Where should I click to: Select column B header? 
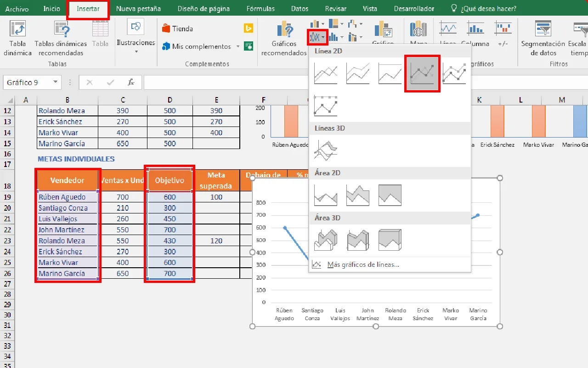[68, 100]
